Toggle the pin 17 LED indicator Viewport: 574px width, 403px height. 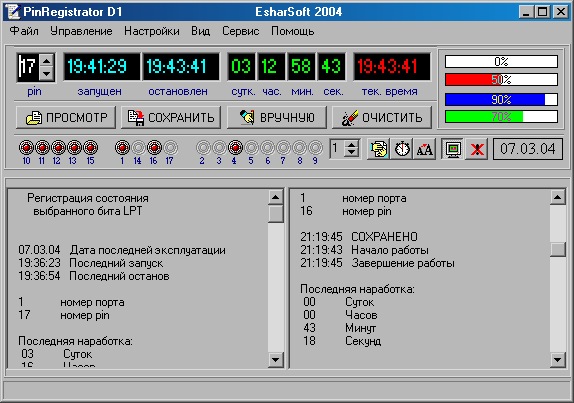[170, 148]
